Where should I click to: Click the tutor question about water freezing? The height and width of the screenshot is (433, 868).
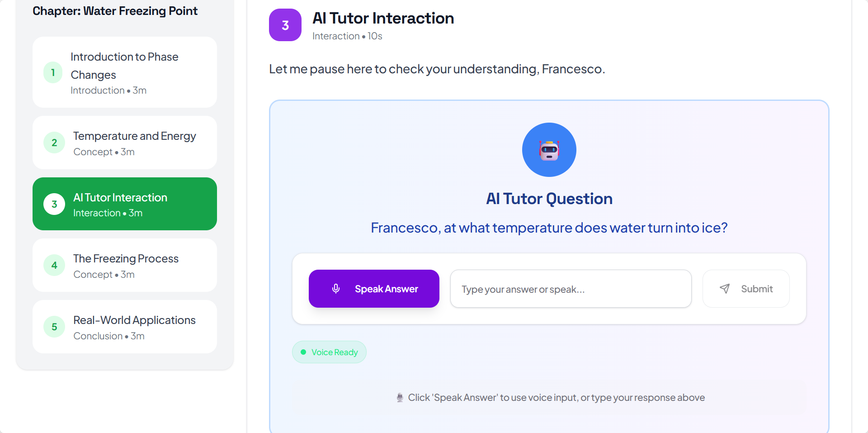pyautogui.click(x=549, y=228)
